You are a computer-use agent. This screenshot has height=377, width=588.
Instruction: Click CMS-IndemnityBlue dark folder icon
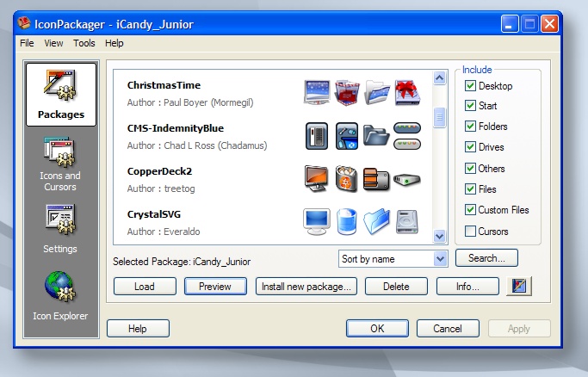[x=376, y=136]
